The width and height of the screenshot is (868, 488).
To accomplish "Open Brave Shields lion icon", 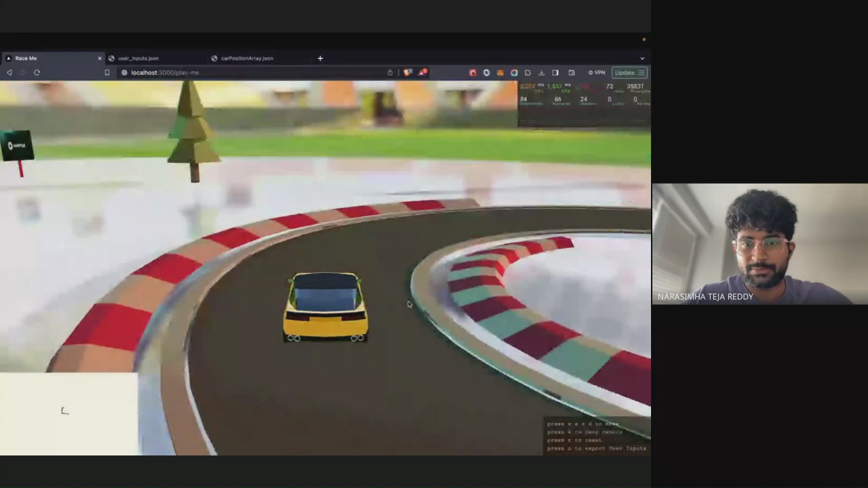I will (408, 73).
